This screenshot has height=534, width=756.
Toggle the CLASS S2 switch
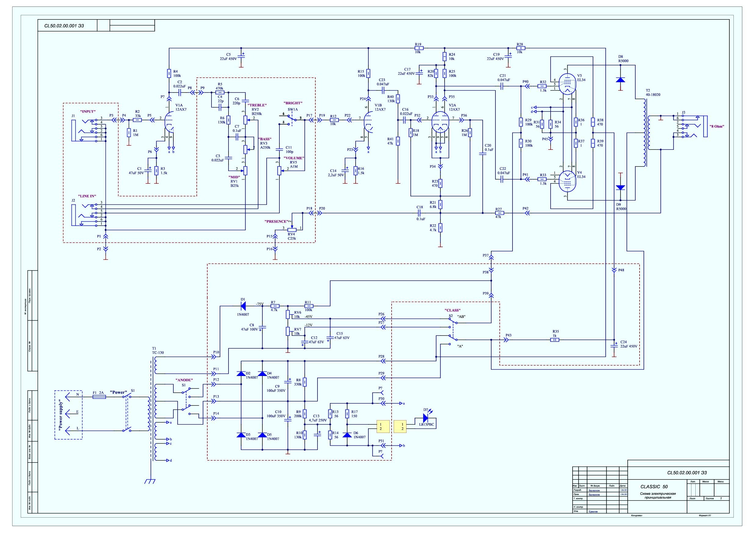coord(453,330)
